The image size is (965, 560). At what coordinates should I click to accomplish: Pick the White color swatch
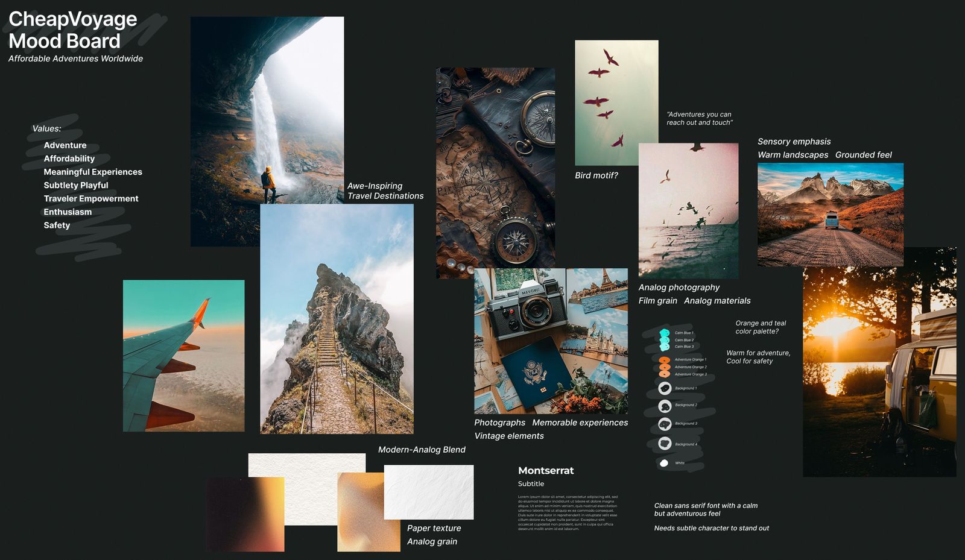664,463
